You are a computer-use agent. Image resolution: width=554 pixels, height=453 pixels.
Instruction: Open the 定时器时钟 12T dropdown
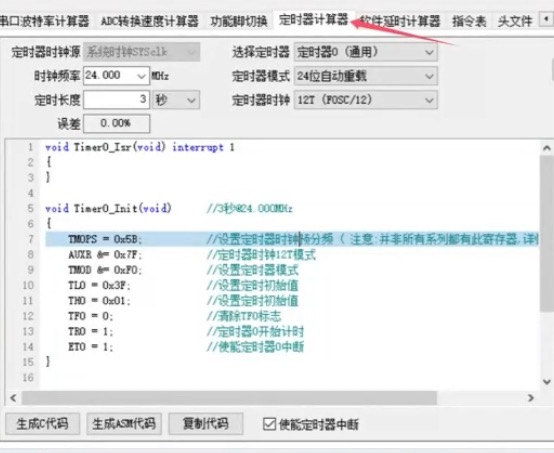366,100
